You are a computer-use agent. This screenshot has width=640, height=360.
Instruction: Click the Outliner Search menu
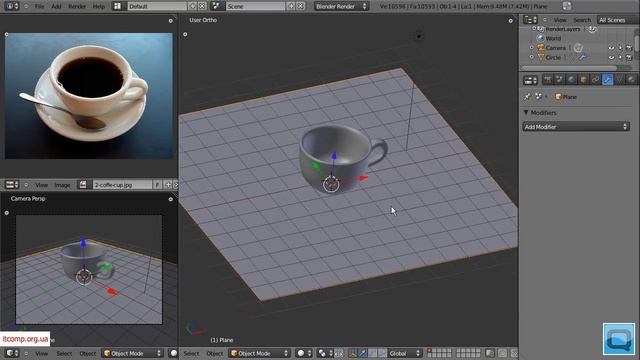point(582,20)
